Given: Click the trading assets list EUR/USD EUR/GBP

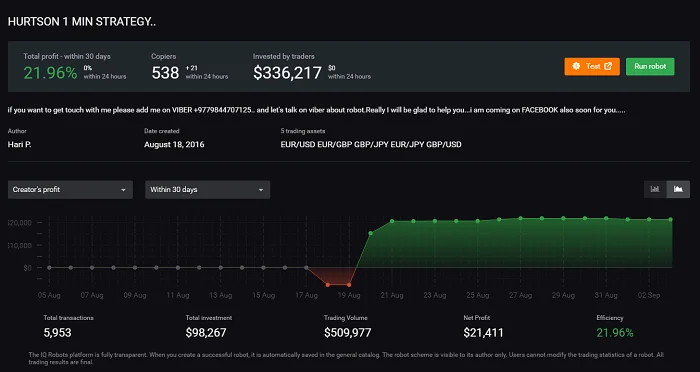Looking at the screenshot, I should point(371,145).
